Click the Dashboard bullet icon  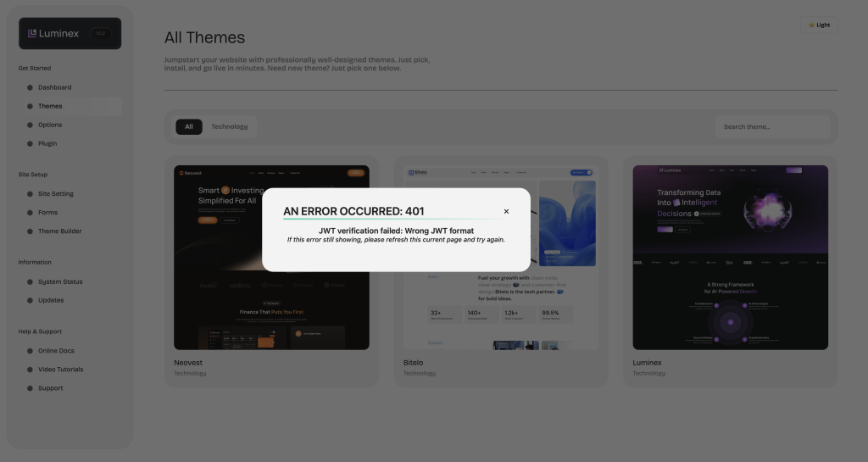click(x=30, y=87)
